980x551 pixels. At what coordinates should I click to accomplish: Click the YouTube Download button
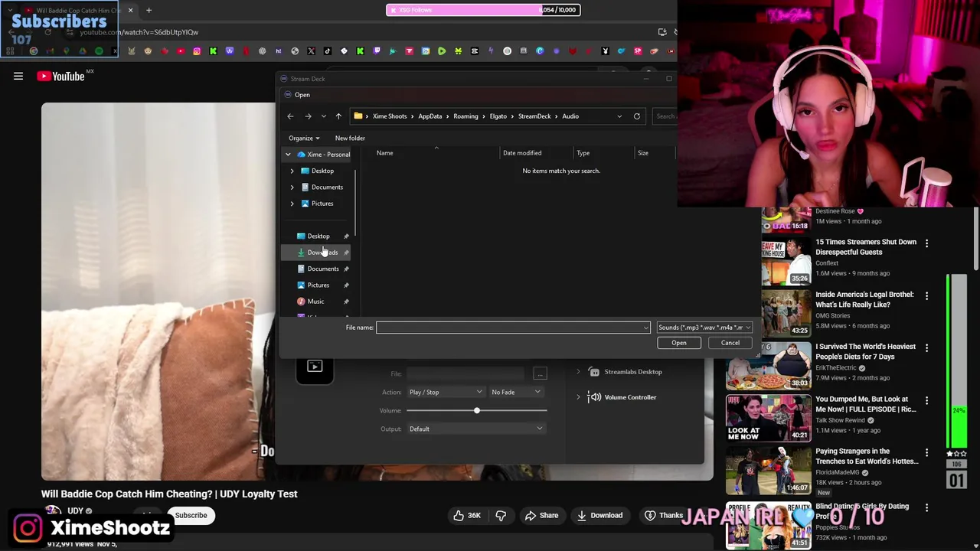pyautogui.click(x=599, y=516)
